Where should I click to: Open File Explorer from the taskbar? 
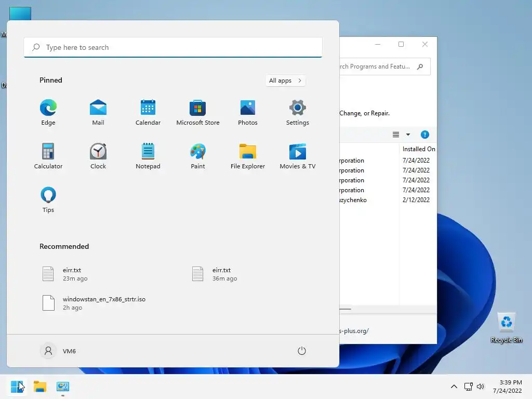click(40, 387)
